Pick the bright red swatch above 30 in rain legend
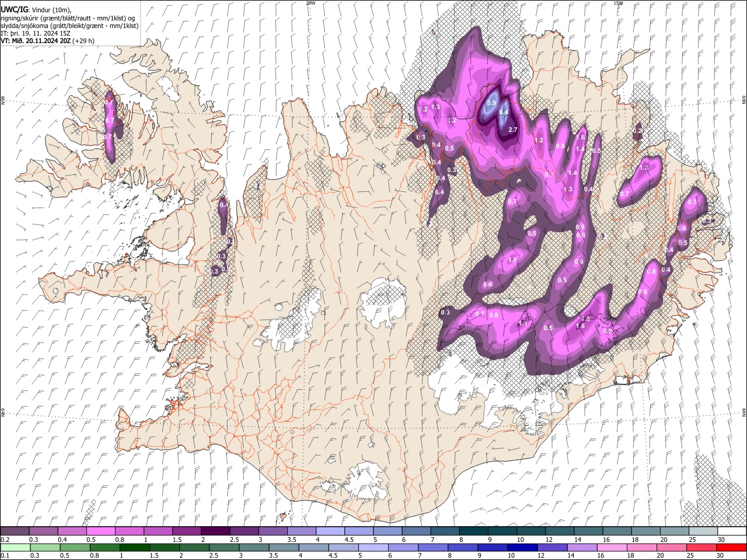The width and height of the screenshot is (747, 560). (731, 547)
